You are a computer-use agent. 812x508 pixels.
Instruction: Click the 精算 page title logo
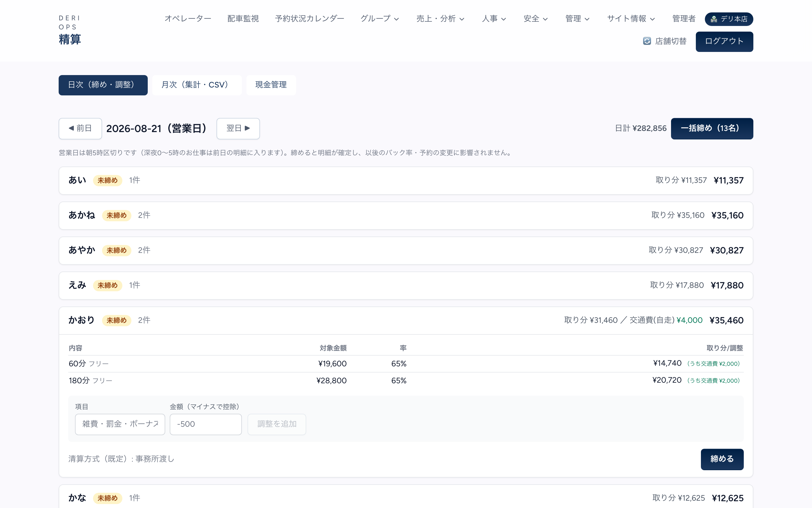(70, 39)
